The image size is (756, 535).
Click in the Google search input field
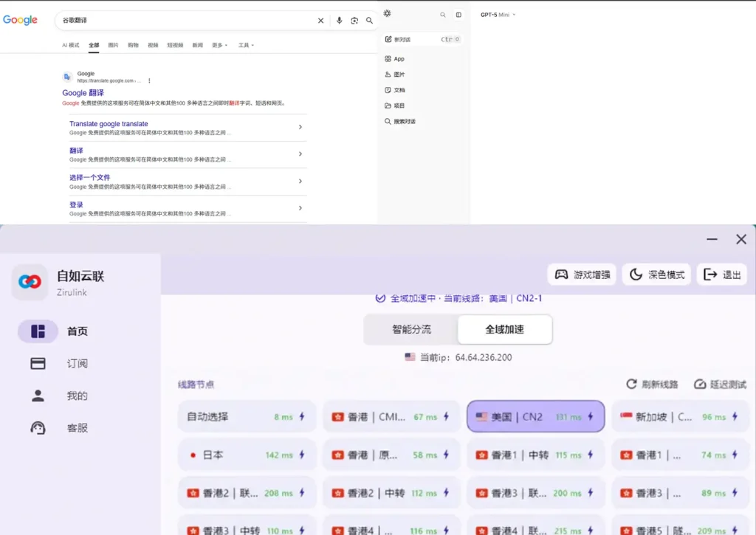point(185,20)
